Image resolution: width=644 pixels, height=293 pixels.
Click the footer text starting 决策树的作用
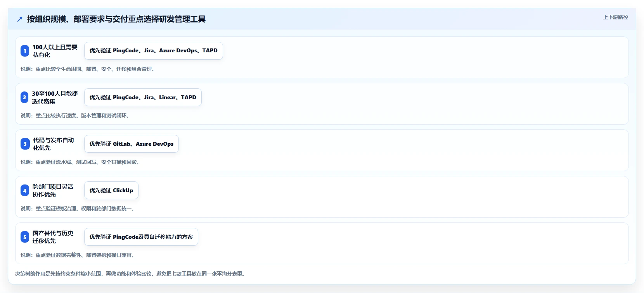click(x=131, y=274)
